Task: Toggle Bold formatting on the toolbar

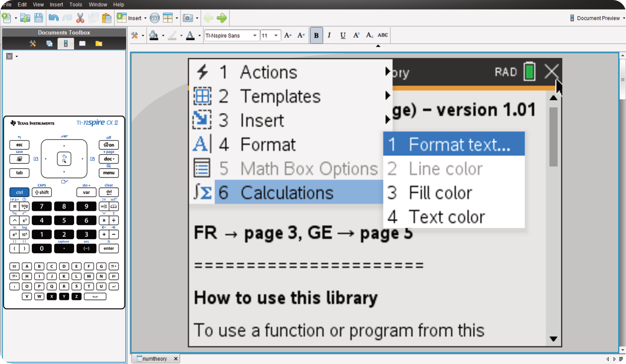Action: click(x=316, y=36)
